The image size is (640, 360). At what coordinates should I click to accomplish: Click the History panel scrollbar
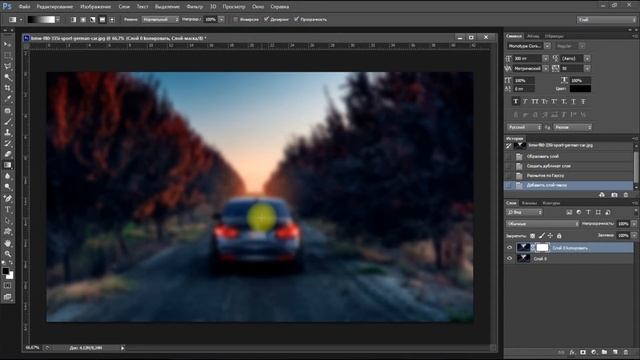click(636, 168)
